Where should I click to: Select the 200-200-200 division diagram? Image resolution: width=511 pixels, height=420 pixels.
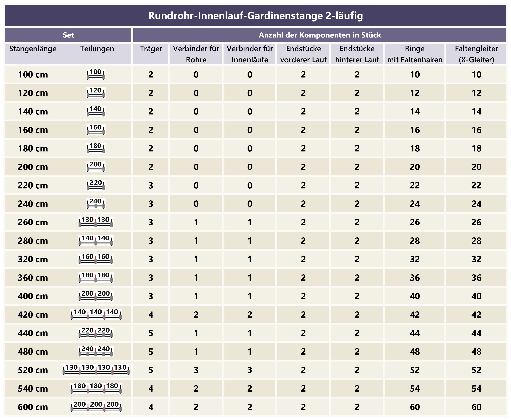click(x=96, y=407)
